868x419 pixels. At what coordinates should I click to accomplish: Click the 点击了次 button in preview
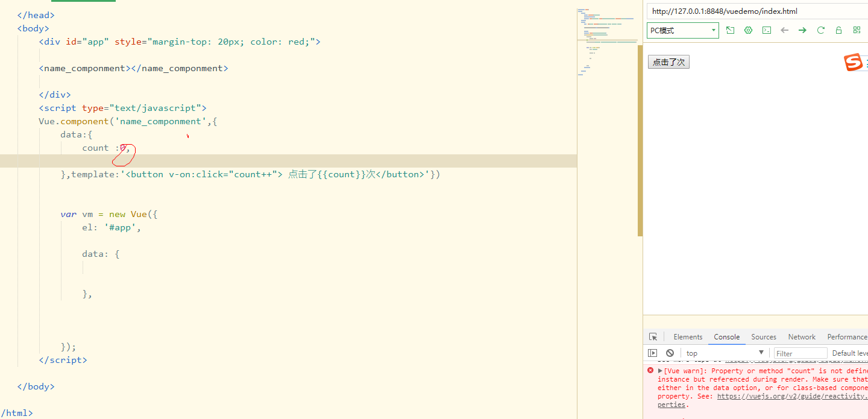668,62
